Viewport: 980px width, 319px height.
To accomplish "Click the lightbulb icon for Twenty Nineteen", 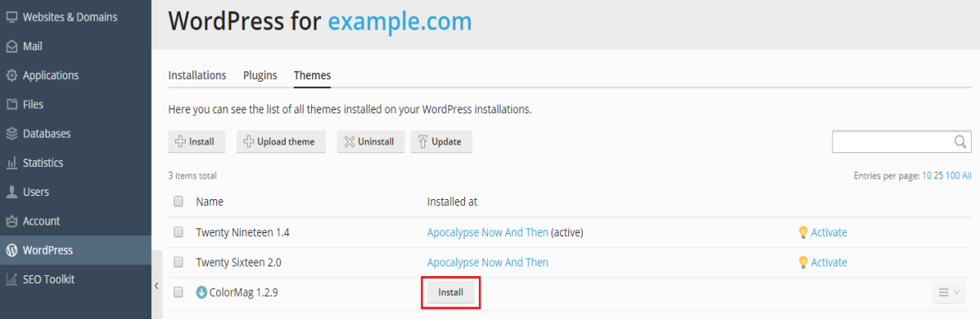I will 804,232.
